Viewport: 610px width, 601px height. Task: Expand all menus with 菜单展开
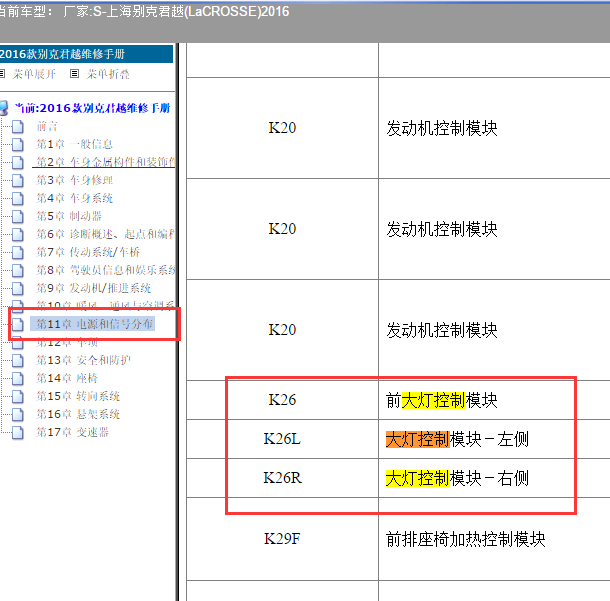(x=34, y=74)
